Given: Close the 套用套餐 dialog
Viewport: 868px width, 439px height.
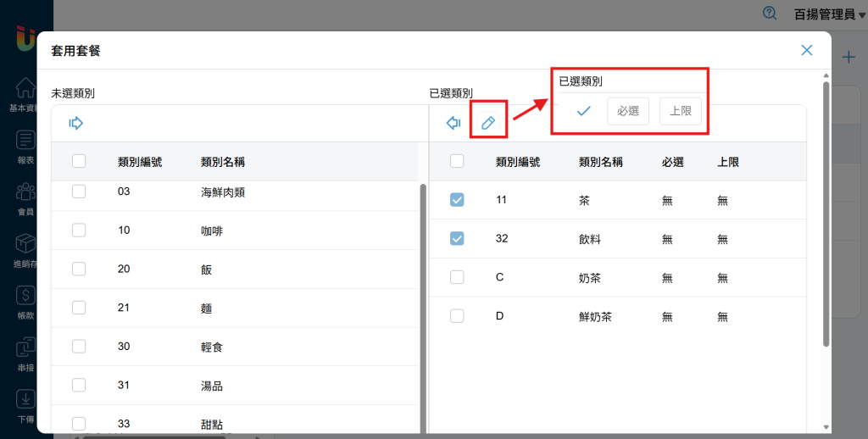Looking at the screenshot, I should pyautogui.click(x=807, y=50).
